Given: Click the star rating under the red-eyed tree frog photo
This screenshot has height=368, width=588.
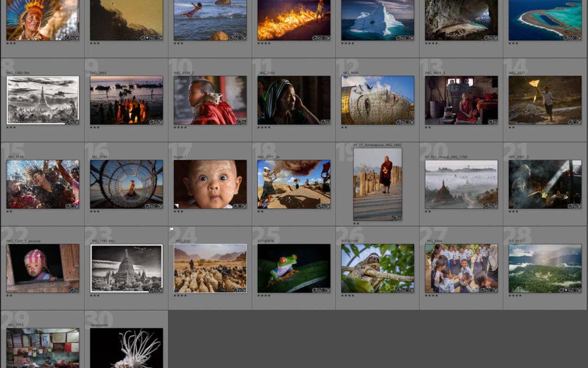Looking at the screenshot, I should [264, 296].
